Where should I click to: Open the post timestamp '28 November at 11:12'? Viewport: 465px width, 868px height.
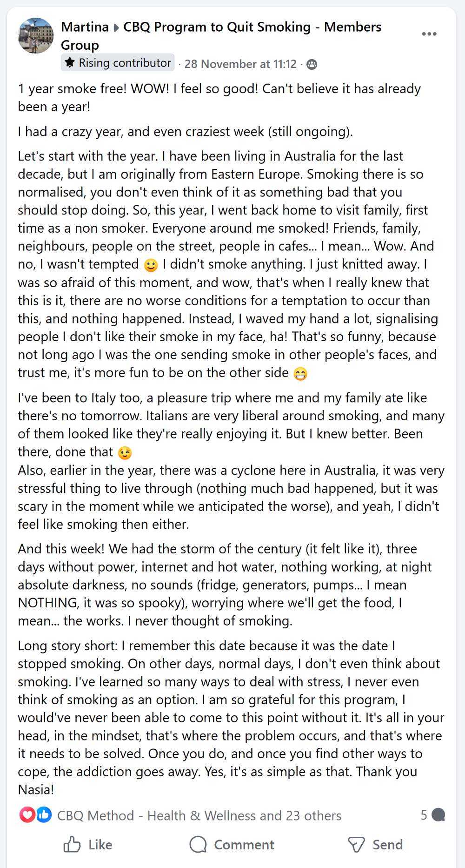tap(240, 64)
